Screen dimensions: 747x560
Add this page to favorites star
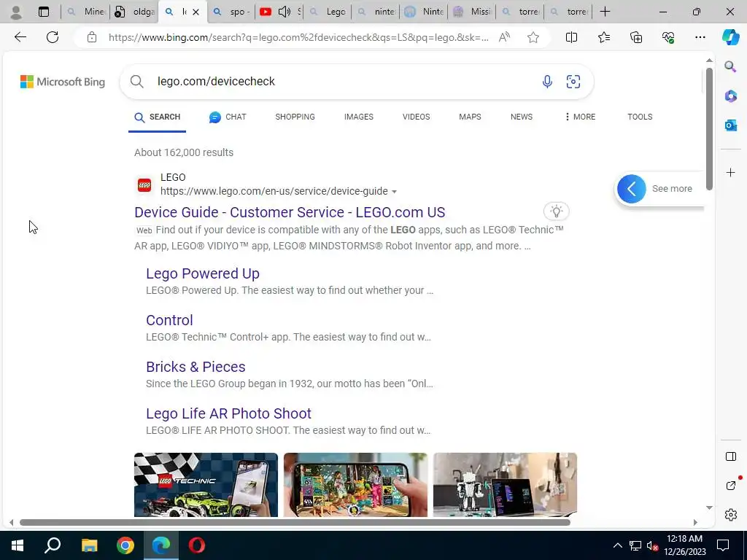(533, 37)
